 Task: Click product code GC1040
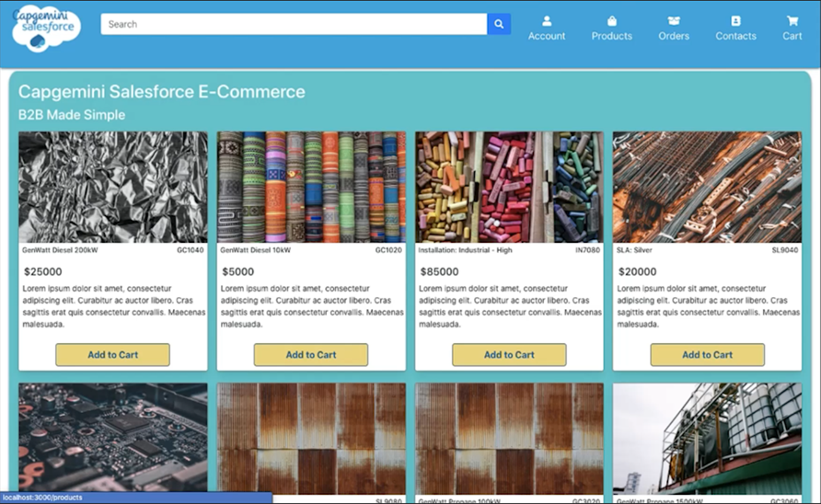[191, 250]
